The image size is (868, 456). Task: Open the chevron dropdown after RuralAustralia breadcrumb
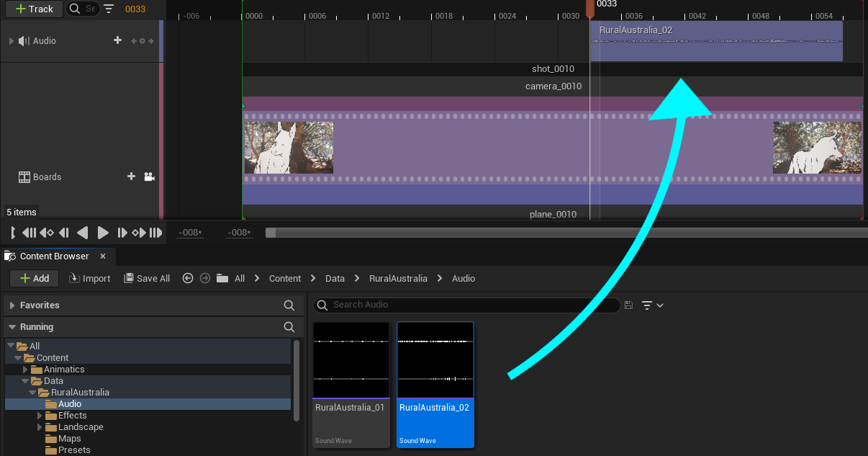click(x=440, y=278)
